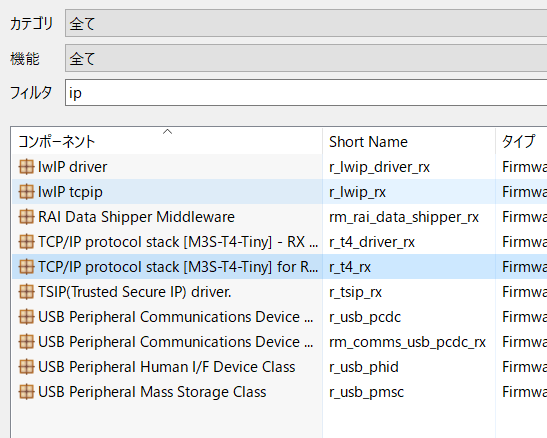Select the rm_comms_usb_pcdc_rx row
Viewport: 547px width, 438px height.
279,342
